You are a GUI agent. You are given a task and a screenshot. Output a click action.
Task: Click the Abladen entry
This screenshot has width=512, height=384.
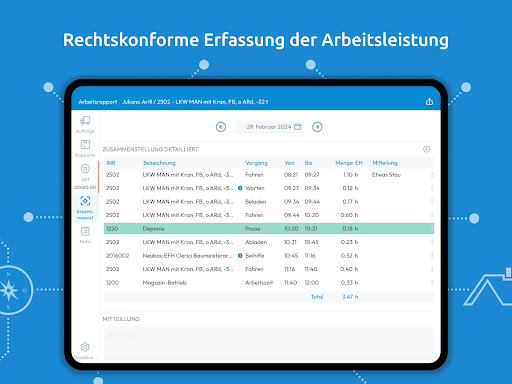pyautogui.click(x=256, y=242)
